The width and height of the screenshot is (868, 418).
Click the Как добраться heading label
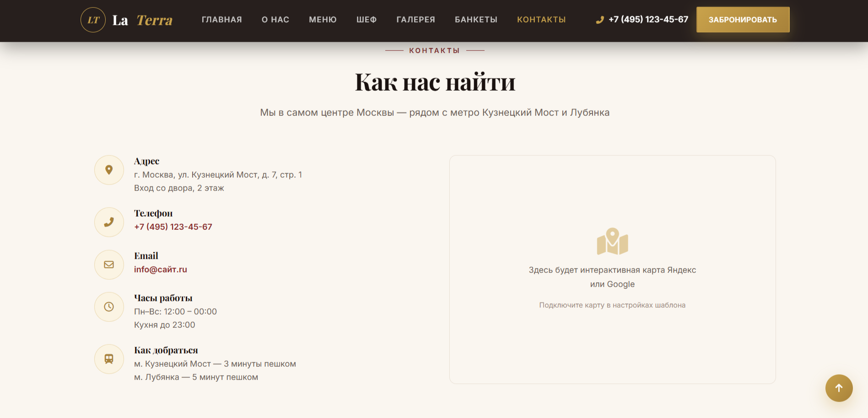pyautogui.click(x=166, y=350)
